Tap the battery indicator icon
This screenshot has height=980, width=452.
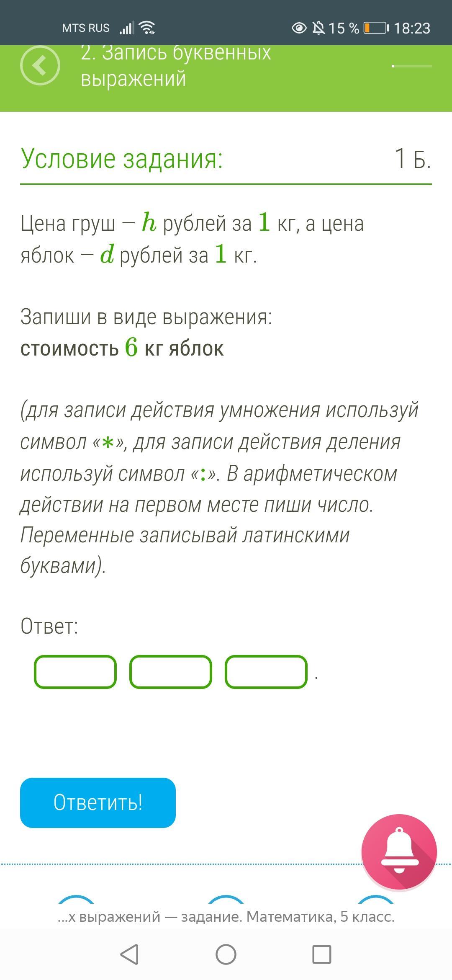[376, 28]
